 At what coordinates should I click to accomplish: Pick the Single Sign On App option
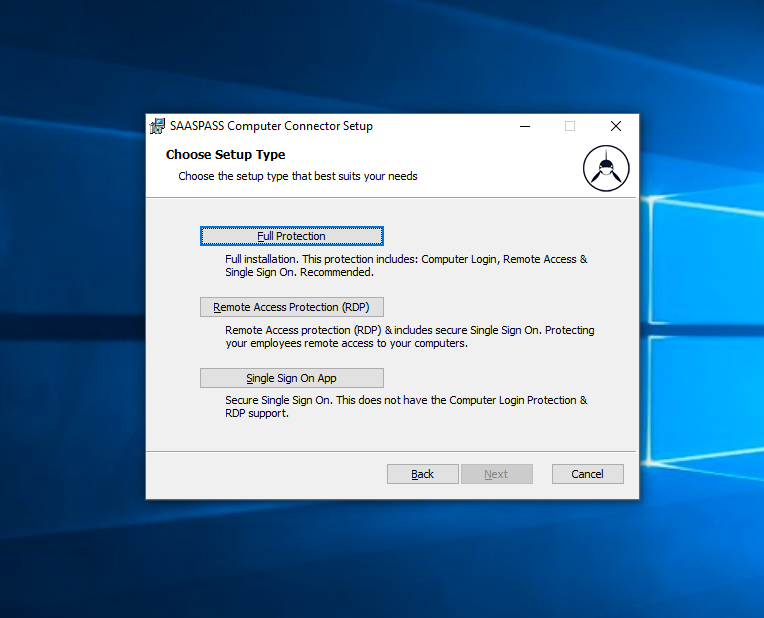[x=291, y=378]
